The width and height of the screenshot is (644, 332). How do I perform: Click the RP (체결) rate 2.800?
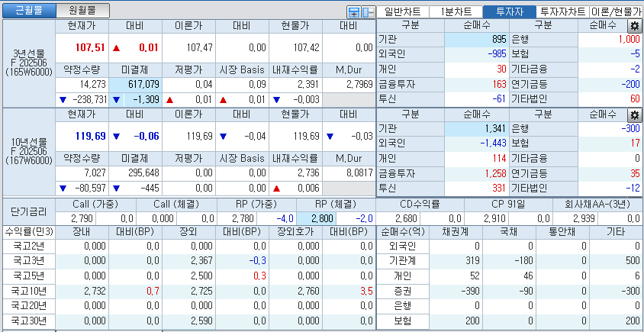321,218
